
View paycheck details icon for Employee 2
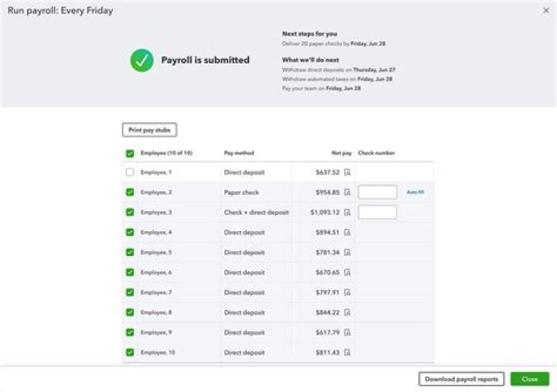[347, 193]
